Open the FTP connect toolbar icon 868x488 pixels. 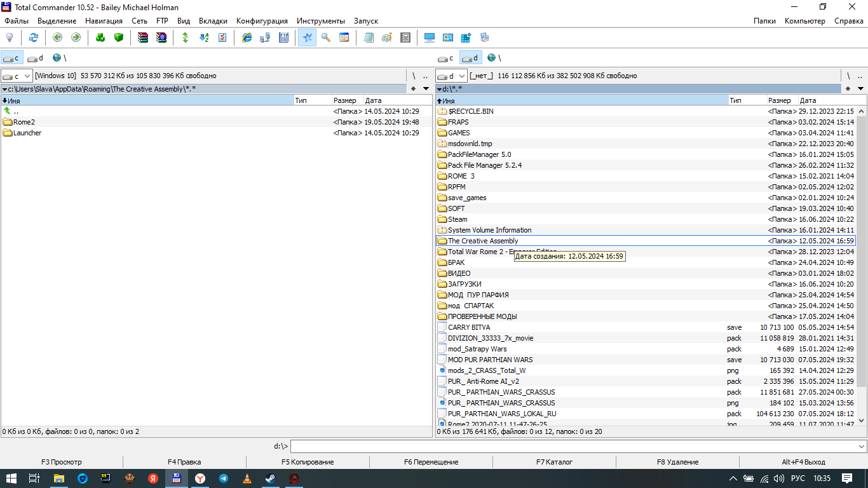coord(283,37)
